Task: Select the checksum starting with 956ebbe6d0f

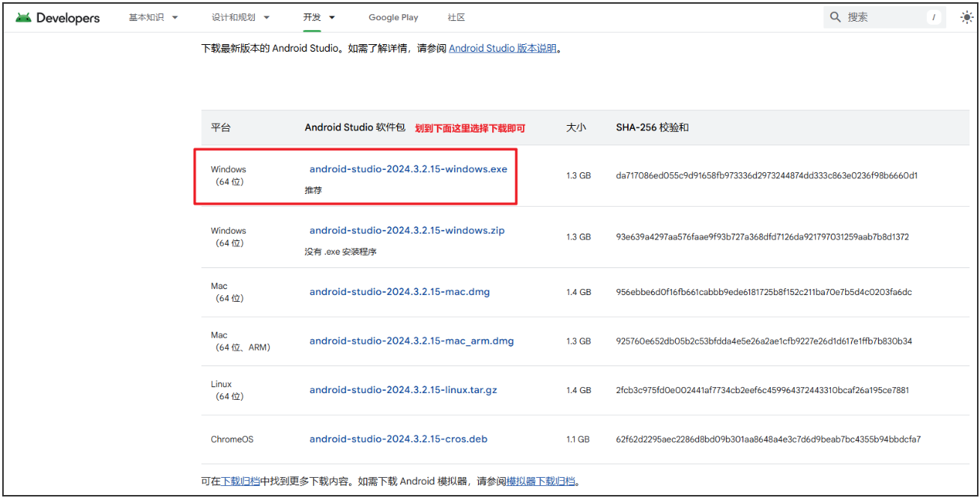Action: click(763, 292)
